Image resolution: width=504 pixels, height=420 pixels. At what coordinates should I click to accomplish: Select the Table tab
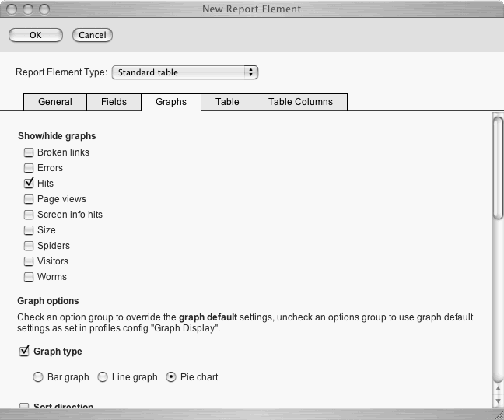[227, 102]
